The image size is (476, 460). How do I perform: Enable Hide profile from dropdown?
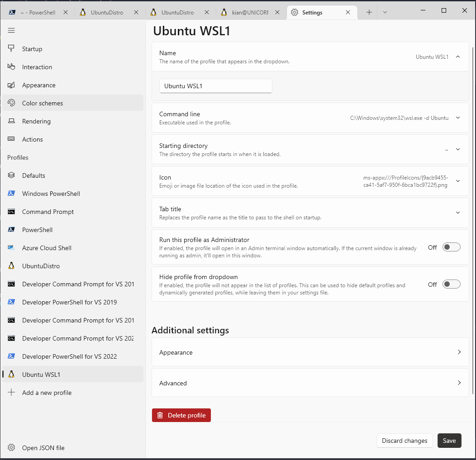[x=451, y=284]
